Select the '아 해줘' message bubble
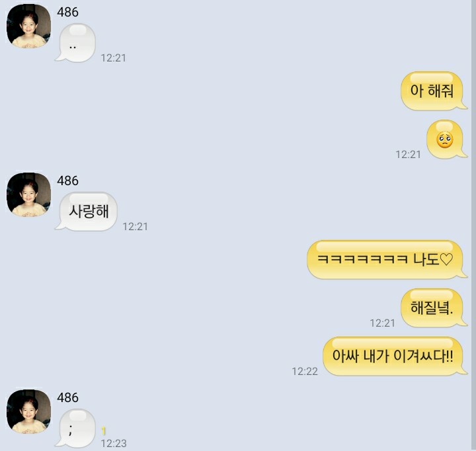The height and width of the screenshot is (451, 476). click(x=434, y=91)
